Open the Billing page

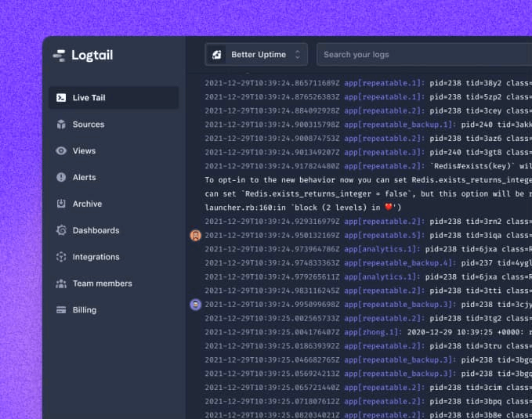point(85,310)
